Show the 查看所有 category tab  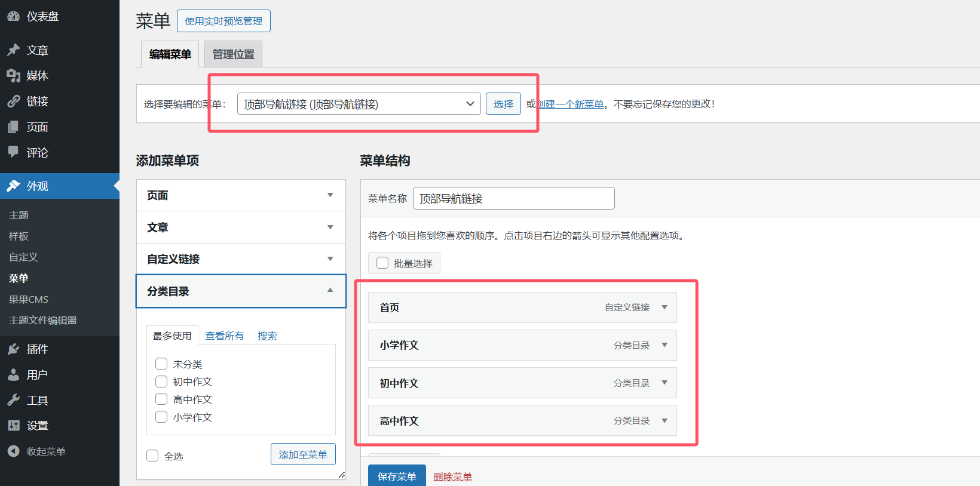[225, 336]
